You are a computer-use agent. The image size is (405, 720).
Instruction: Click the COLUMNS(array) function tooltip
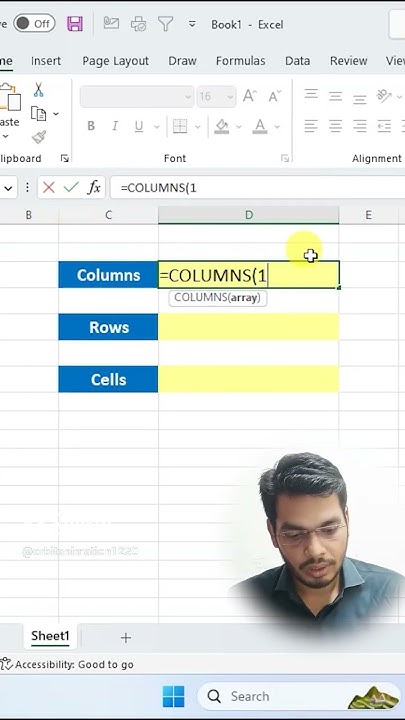click(x=218, y=298)
